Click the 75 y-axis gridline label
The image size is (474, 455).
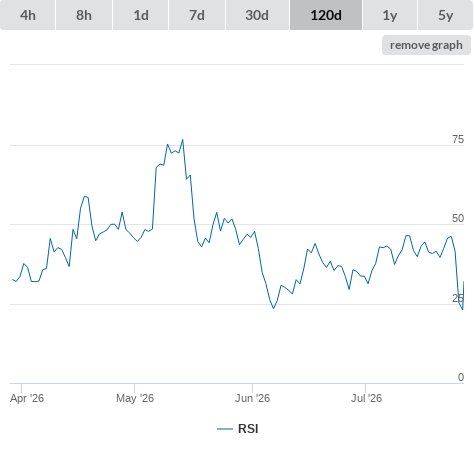[x=458, y=139]
